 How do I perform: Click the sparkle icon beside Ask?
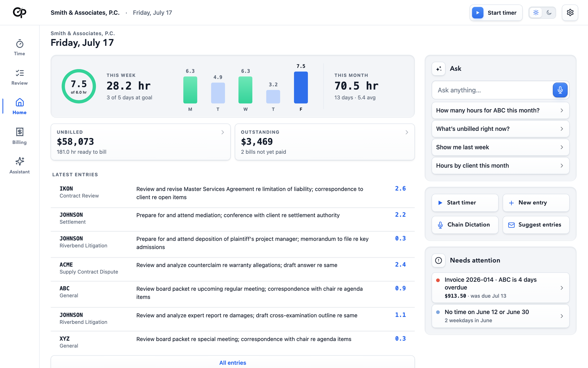pyautogui.click(x=439, y=69)
